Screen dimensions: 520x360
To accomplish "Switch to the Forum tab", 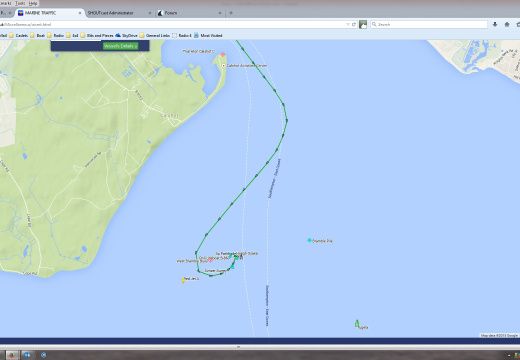I will point(189,13).
